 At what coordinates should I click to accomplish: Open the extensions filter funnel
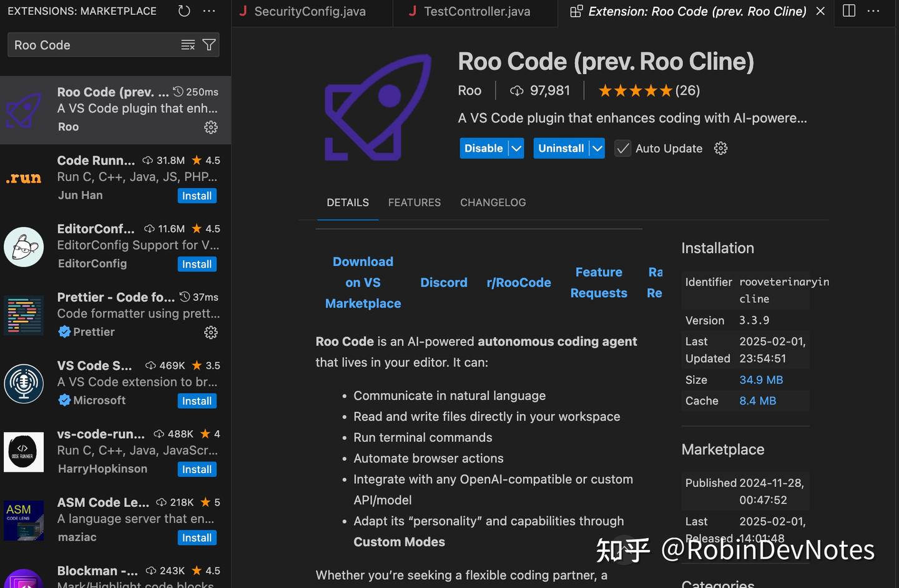click(209, 44)
